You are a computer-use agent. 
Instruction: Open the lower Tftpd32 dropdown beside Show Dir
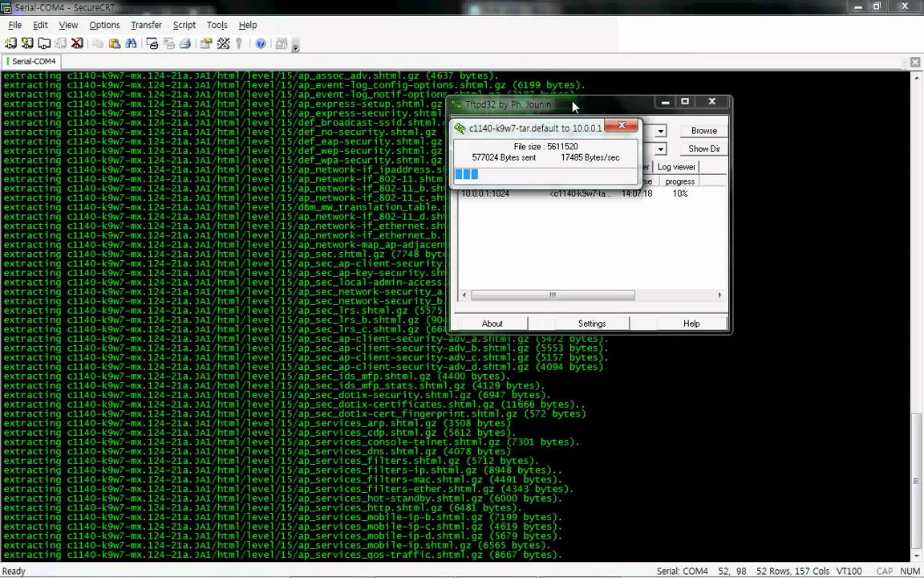(x=661, y=149)
